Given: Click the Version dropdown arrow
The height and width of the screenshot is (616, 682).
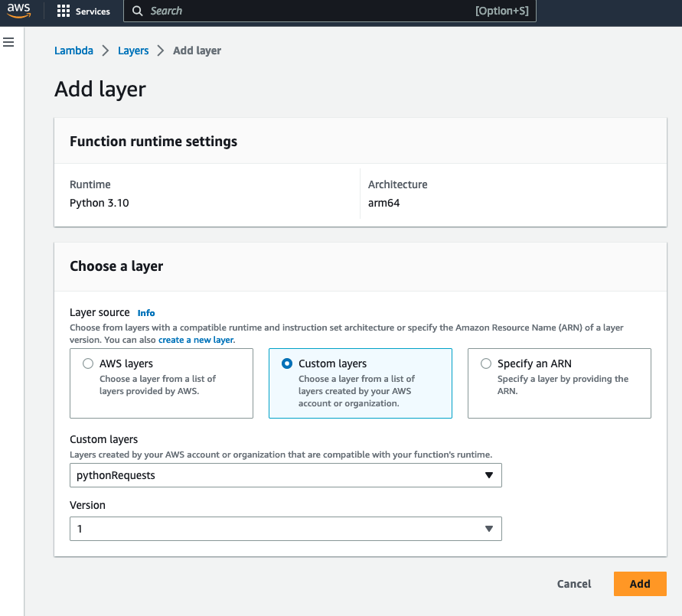Looking at the screenshot, I should (489, 528).
